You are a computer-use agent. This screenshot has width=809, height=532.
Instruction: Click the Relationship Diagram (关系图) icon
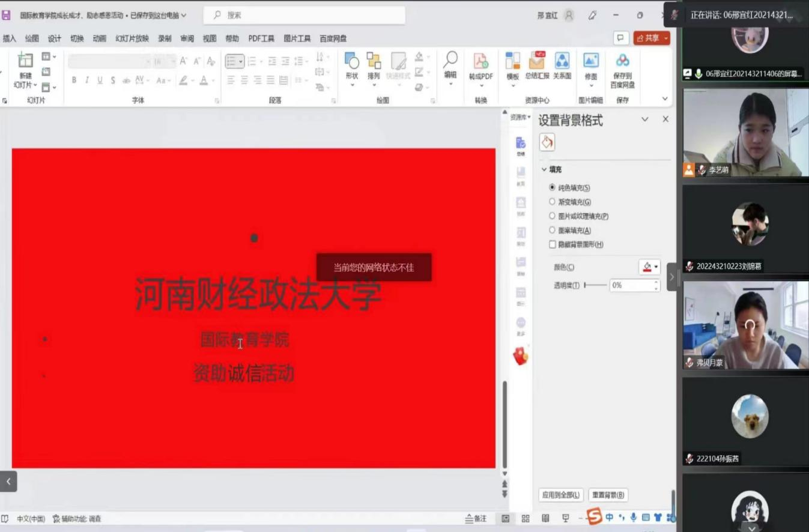(562, 61)
